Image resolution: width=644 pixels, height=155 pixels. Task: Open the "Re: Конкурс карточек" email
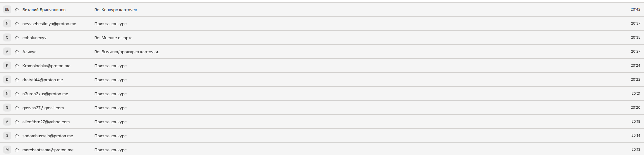tap(115, 10)
